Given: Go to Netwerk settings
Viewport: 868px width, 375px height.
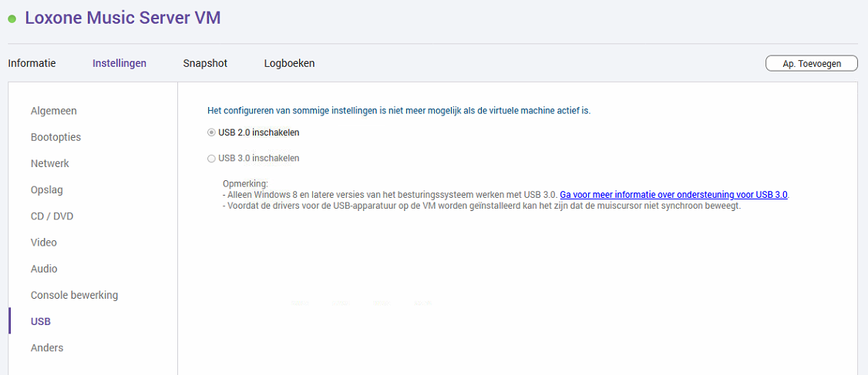Looking at the screenshot, I should (x=50, y=164).
